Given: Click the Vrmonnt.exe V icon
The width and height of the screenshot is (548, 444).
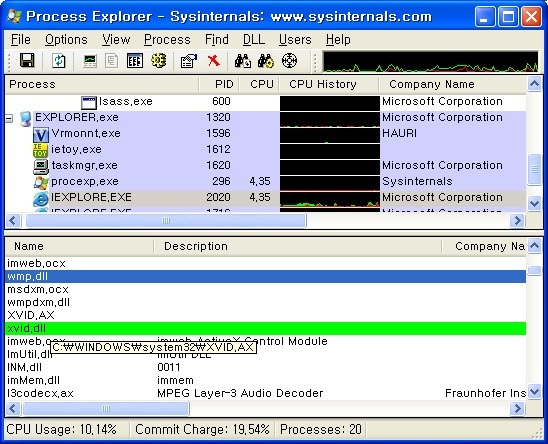Looking at the screenshot, I should point(41,135).
